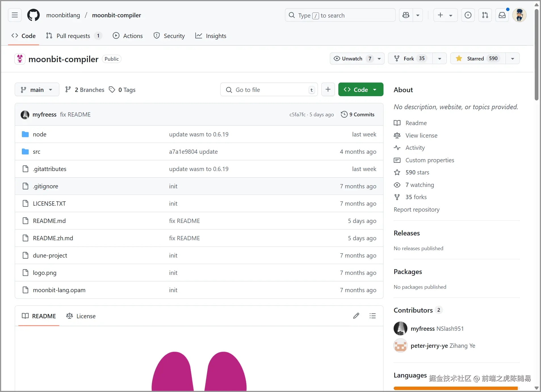Screen dimensions: 541x392
Task: Click the add file plus button
Action: tap(328, 90)
